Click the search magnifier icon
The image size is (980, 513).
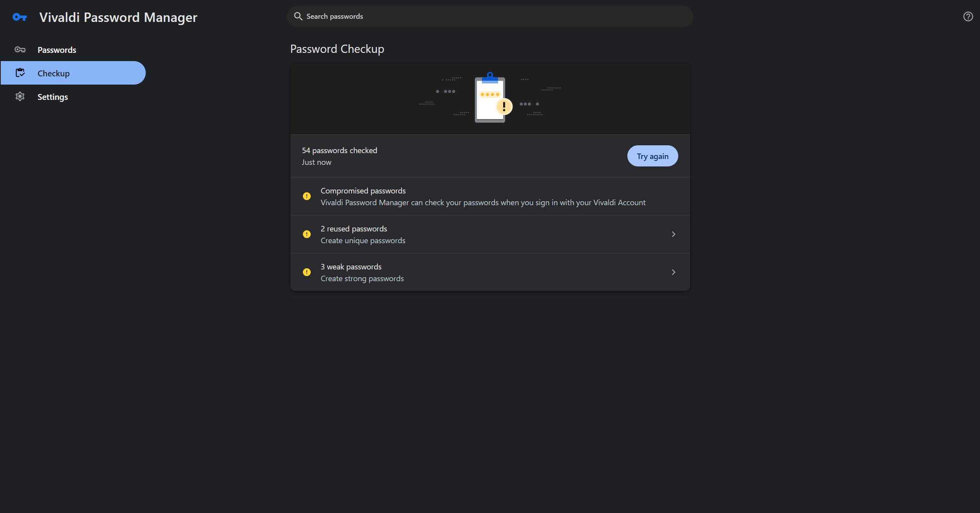coord(298,16)
